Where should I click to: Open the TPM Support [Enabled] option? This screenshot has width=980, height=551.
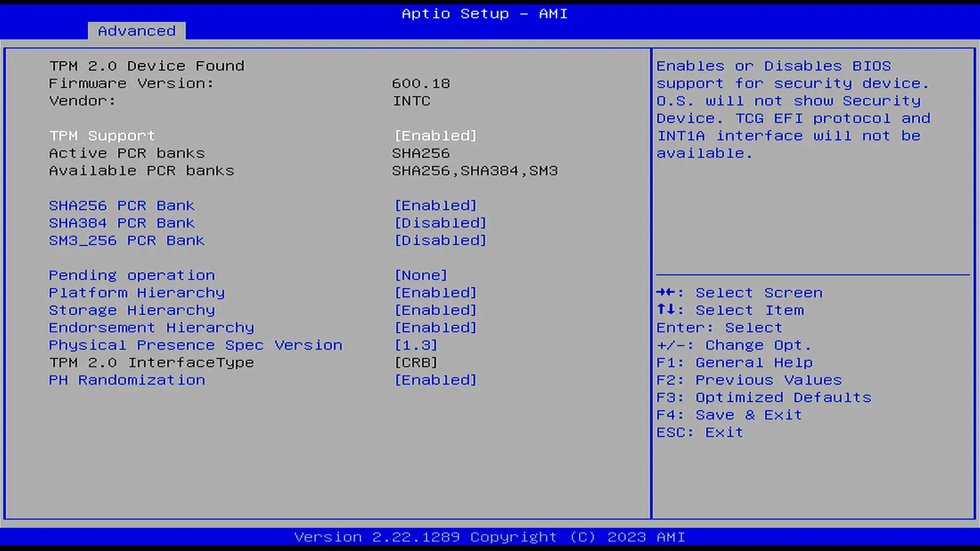pyautogui.click(x=435, y=136)
